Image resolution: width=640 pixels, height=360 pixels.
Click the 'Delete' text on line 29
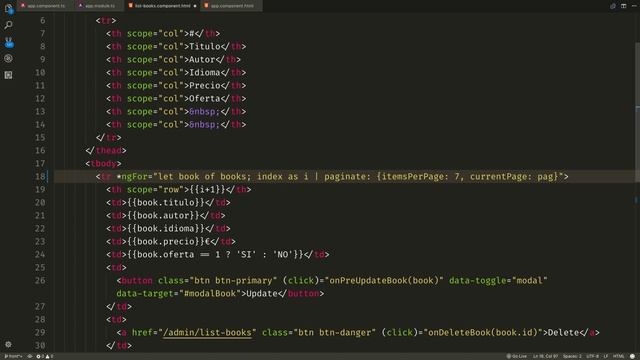click(563, 333)
